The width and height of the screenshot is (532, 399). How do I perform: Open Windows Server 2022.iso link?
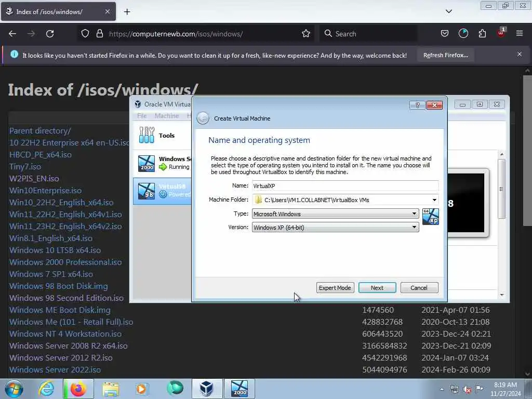[x=55, y=369]
